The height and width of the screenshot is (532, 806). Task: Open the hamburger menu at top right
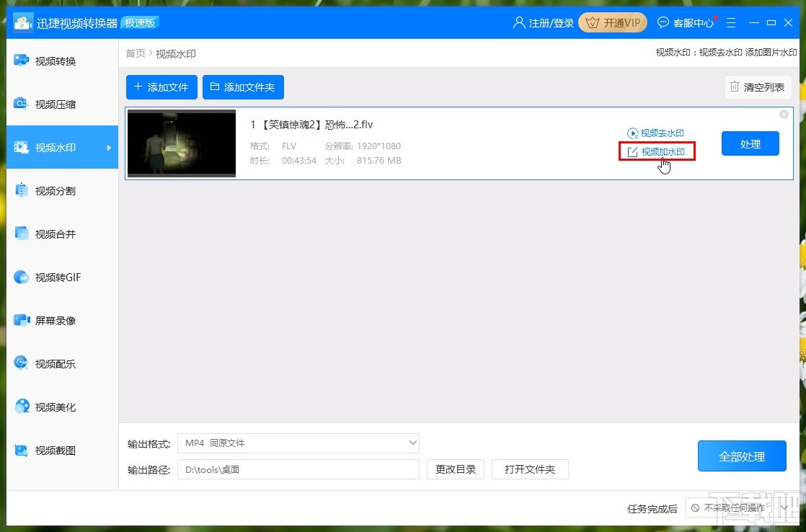(x=731, y=22)
